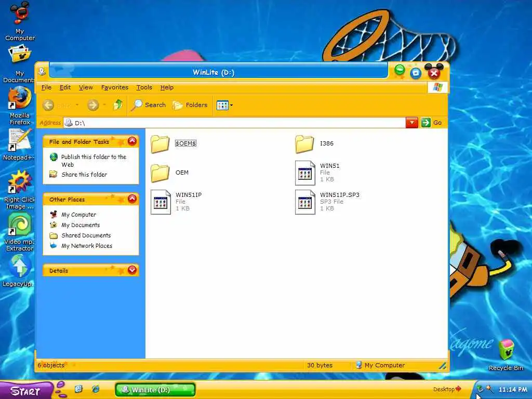Click the green shield system tray icon
The image size is (532, 399).
[x=480, y=389]
